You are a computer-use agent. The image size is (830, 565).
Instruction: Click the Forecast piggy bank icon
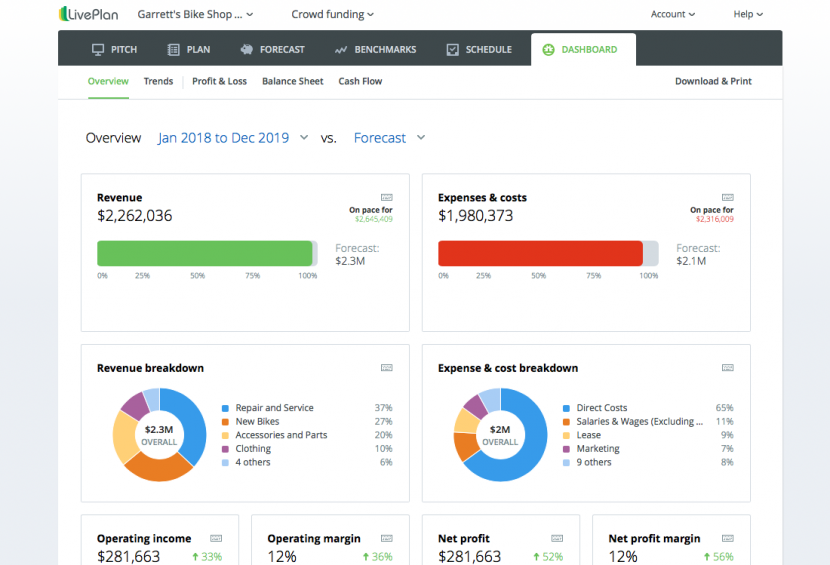(247, 49)
